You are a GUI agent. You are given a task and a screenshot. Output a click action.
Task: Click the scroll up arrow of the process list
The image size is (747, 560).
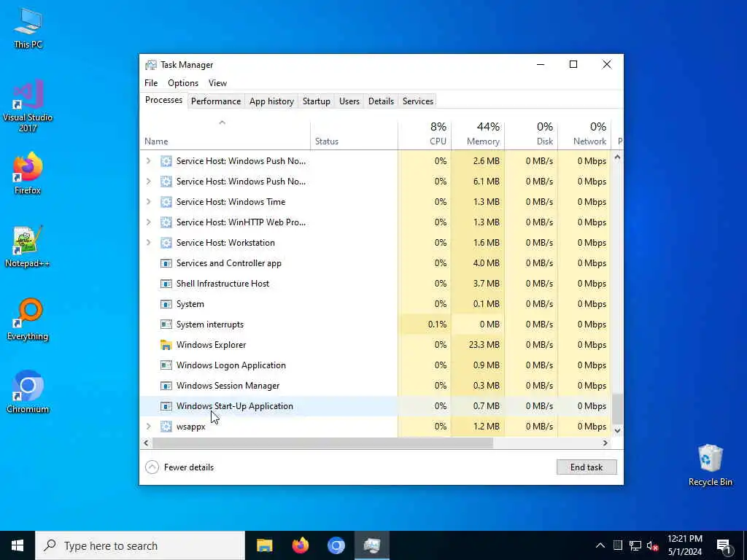click(617, 157)
